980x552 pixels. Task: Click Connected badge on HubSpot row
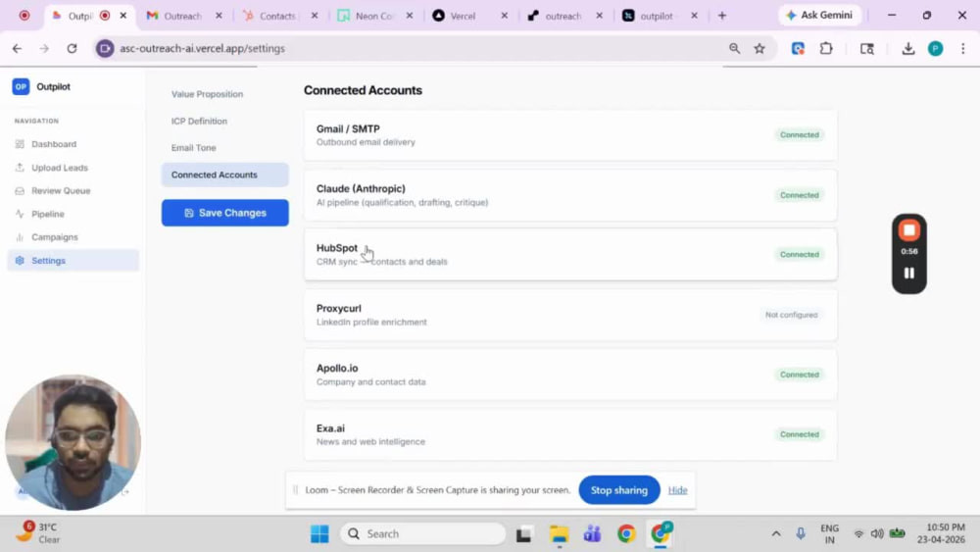point(800,255)
